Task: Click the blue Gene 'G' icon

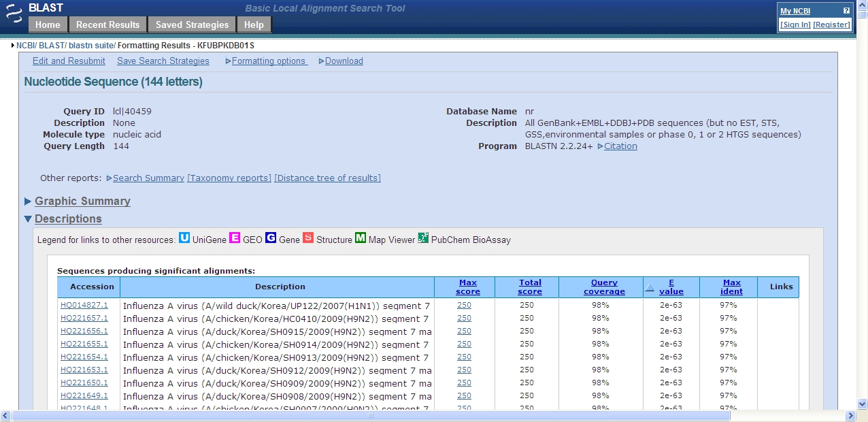Action: pos(271,238)
